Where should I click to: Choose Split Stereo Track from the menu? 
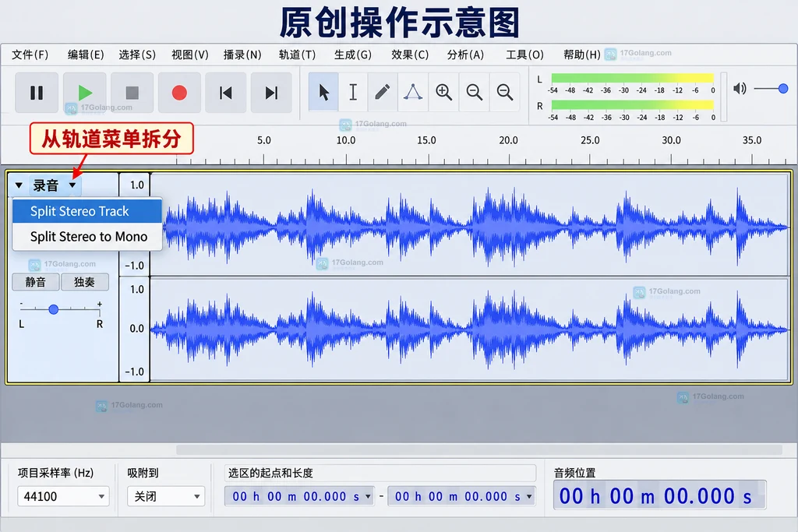87,211
